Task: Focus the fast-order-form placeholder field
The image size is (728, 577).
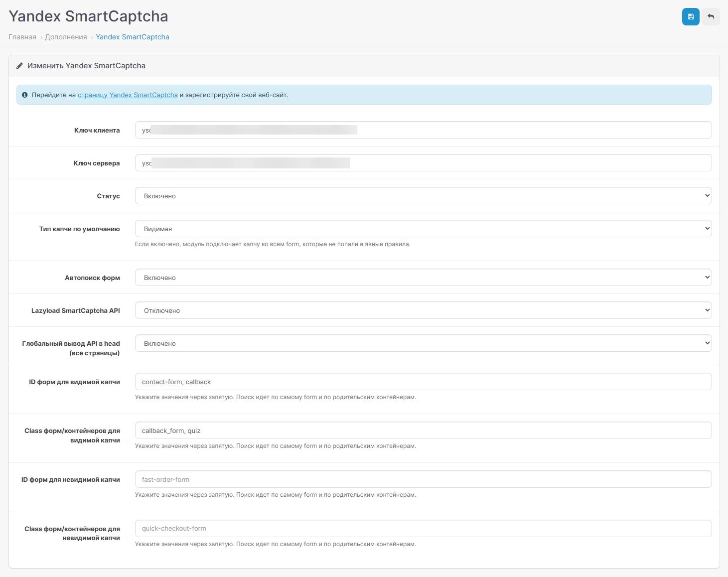Action: coord(423,479)
